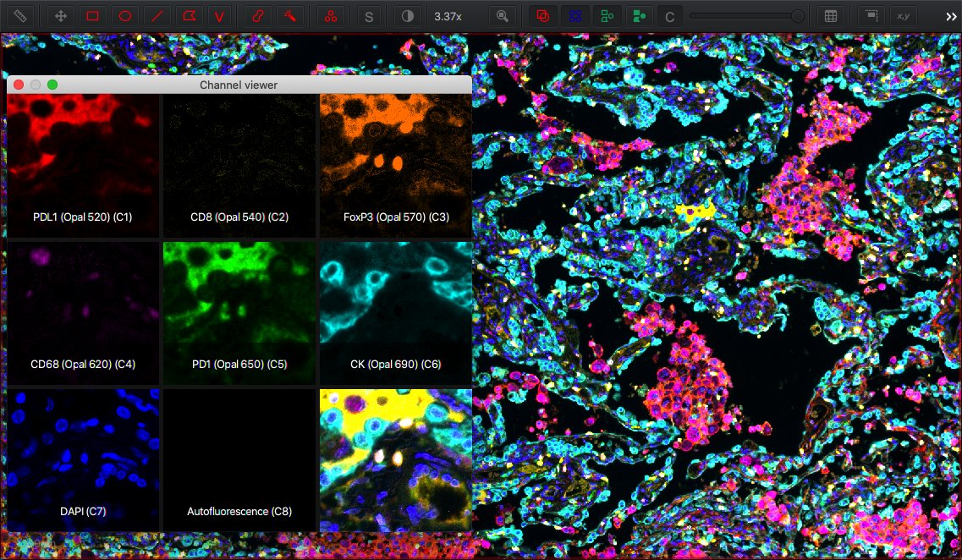
Task: Click the CK (Opal 690) channel thumbnail
Action: [x=396, y=313]
